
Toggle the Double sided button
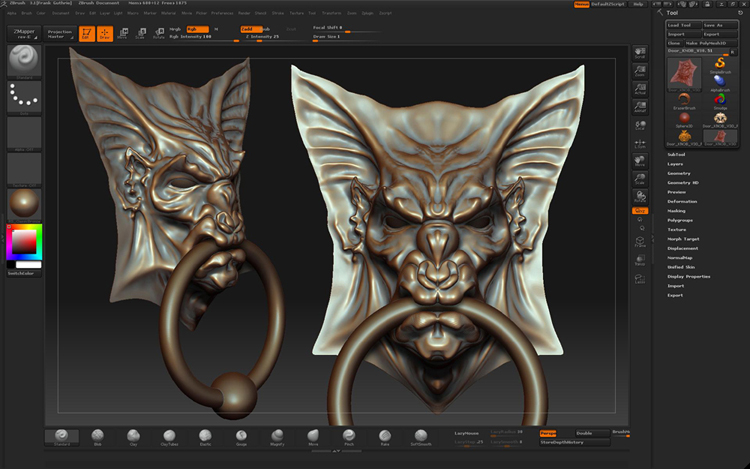tap(592, 433)
